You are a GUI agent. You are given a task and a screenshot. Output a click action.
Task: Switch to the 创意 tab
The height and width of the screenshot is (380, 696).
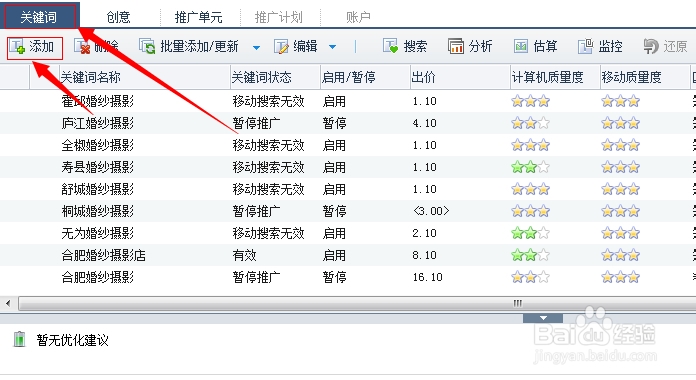coord(119,17)
